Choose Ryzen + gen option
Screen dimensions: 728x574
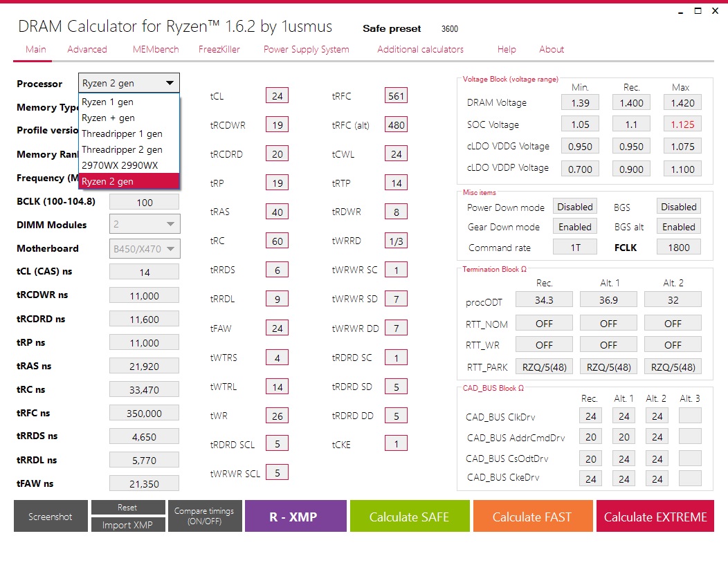129,118
